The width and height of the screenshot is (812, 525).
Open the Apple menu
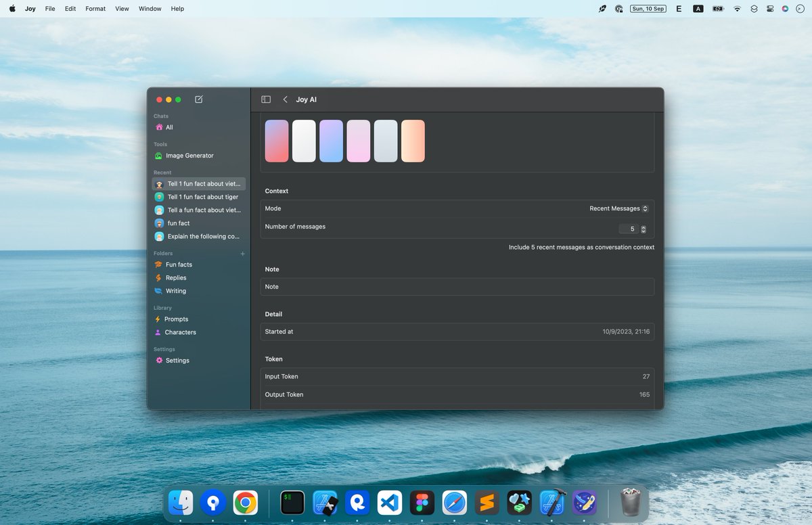tap(12, 9)
